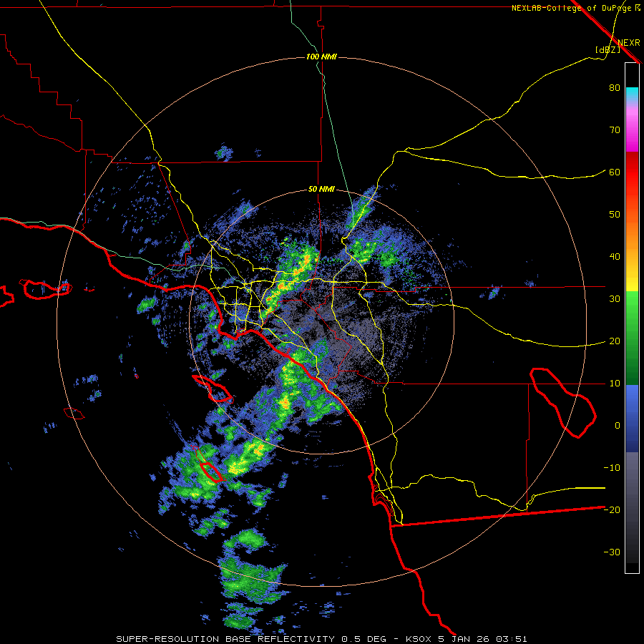The height and width of the screenshot is (644, 644).
Task: Click the 100 NMI range ring label
Action: [x=321, y=57]
